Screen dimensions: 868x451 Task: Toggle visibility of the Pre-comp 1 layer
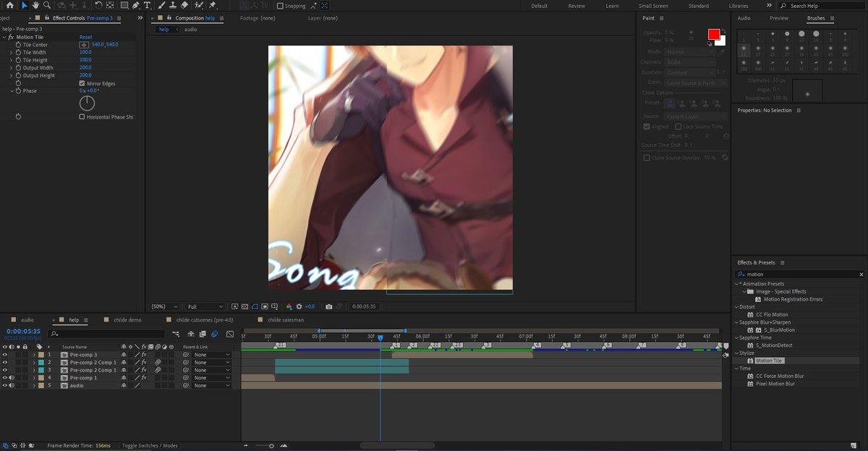point(4,378)
